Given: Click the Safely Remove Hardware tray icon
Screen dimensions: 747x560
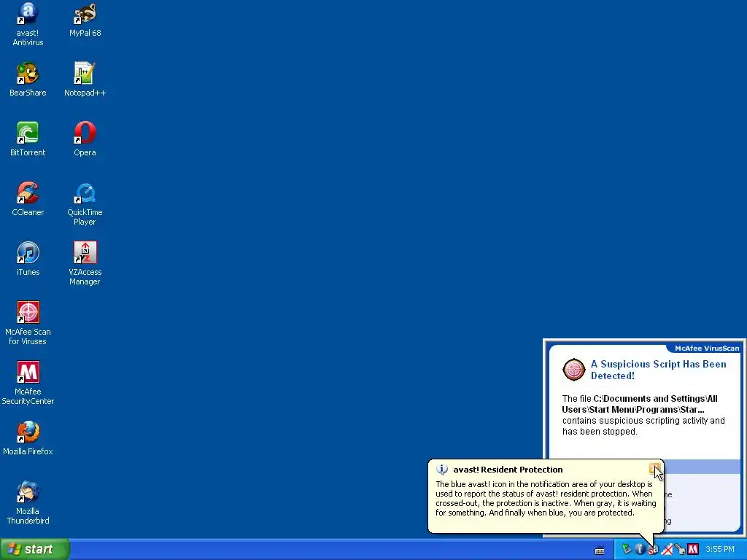Looking at the screenshot, I should pos(627,550).
